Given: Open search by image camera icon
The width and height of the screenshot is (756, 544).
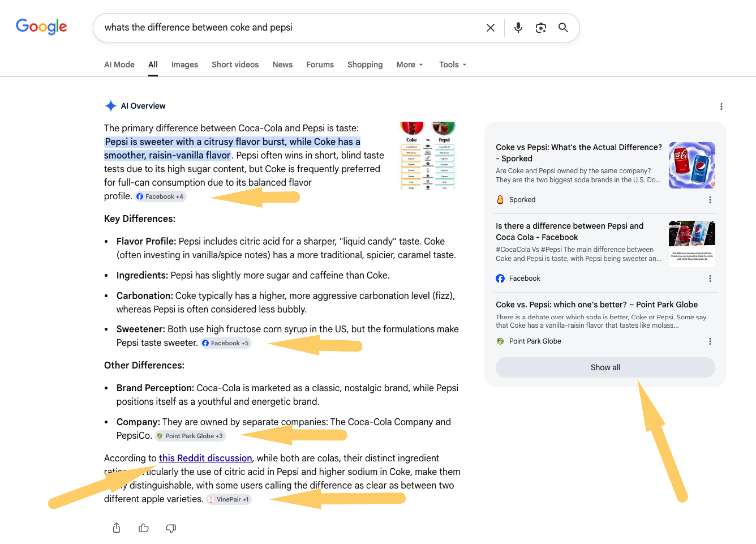Looking at the screenshot, I should coord(541,28).
